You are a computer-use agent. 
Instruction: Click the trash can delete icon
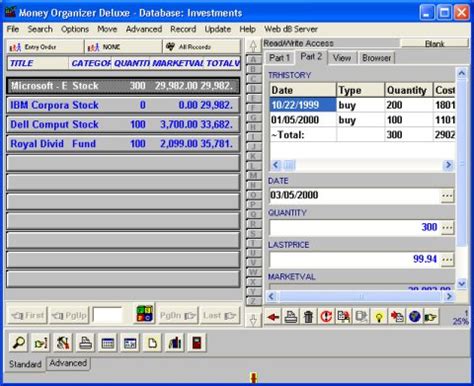tap(308, 316)
